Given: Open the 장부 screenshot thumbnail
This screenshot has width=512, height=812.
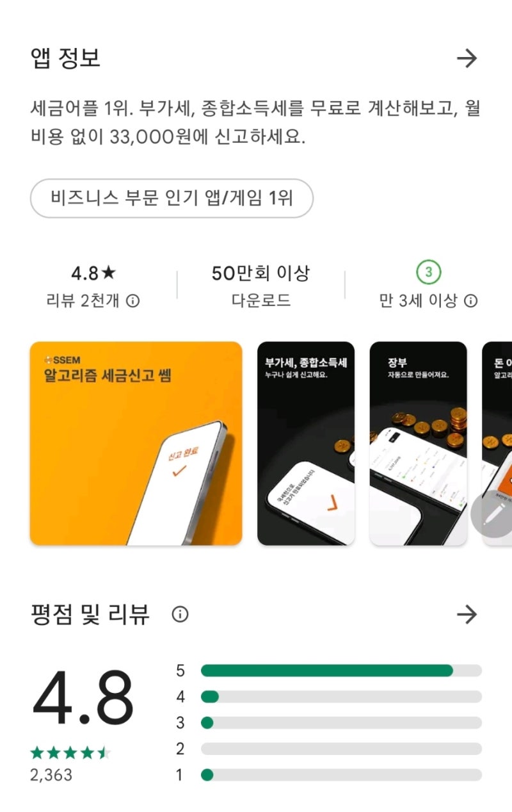Looking at the screenshot, I should tap(419, 443).
